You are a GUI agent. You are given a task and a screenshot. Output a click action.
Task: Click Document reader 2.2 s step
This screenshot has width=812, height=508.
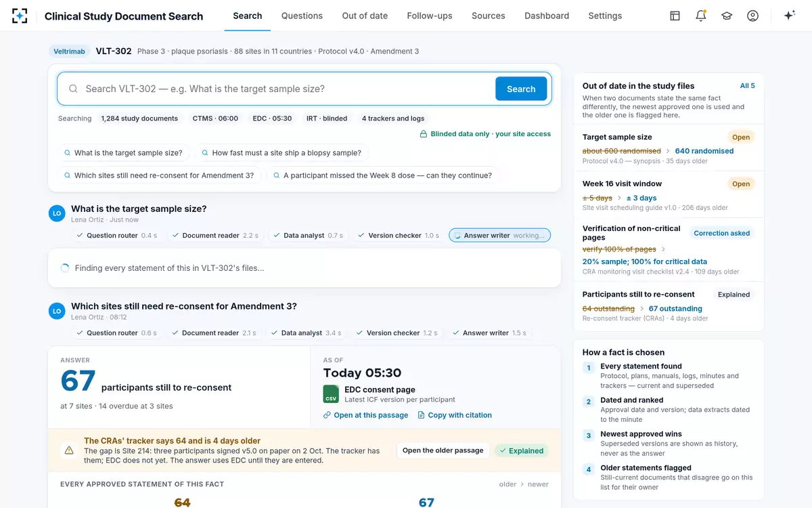pos(215,236)
